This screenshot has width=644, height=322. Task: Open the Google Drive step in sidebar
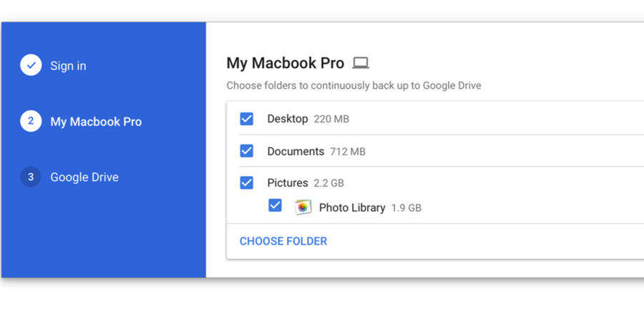tap(84, 177)
